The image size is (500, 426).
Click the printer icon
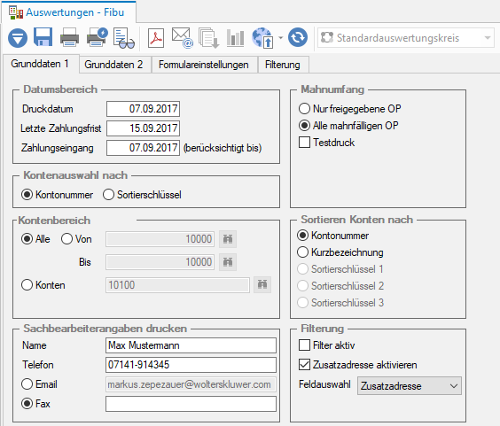pos(69,37)
